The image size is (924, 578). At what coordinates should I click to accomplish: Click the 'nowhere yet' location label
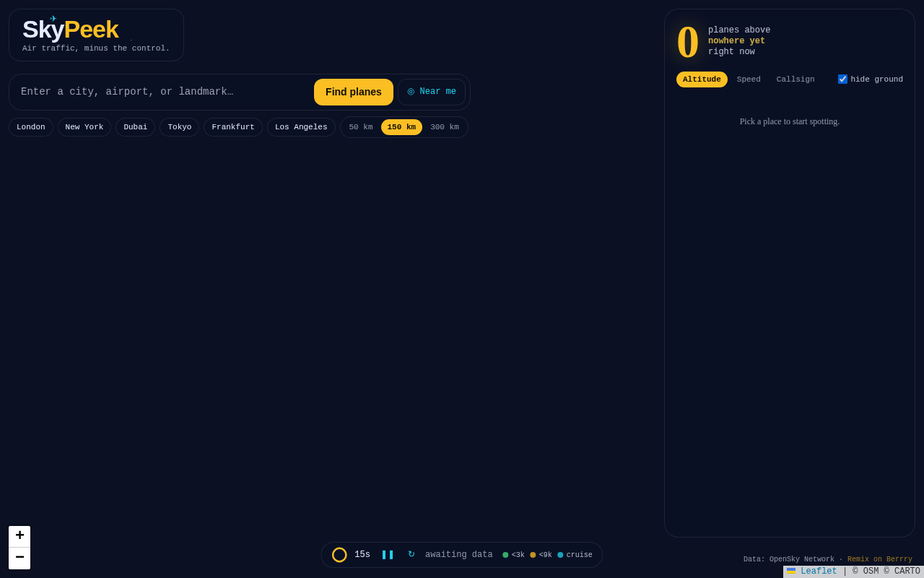click(x=736, y=41)
